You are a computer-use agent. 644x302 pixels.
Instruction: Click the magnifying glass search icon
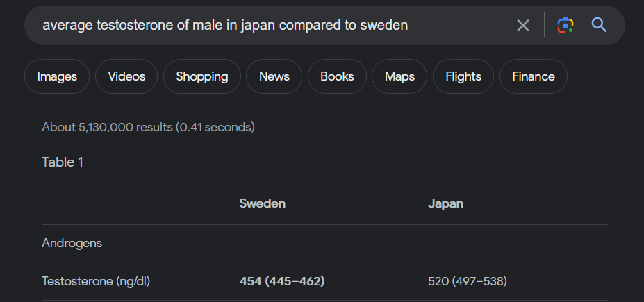pos(600,25)
